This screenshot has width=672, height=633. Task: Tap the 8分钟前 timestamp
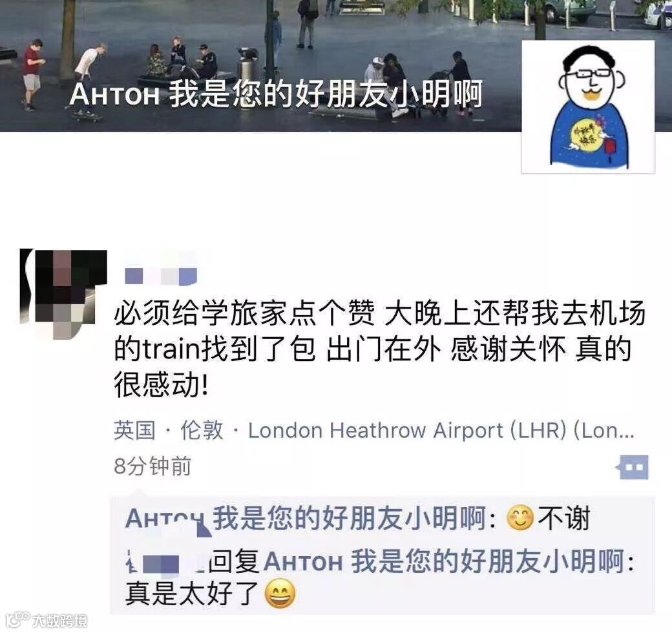152,466
